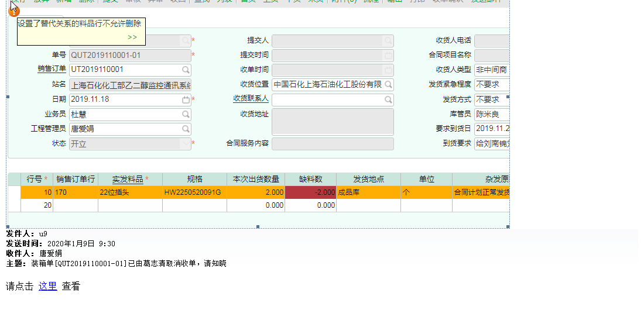644x310 pixels.
Task: Click the 缺料数 column header
Action: coord(310,179)
